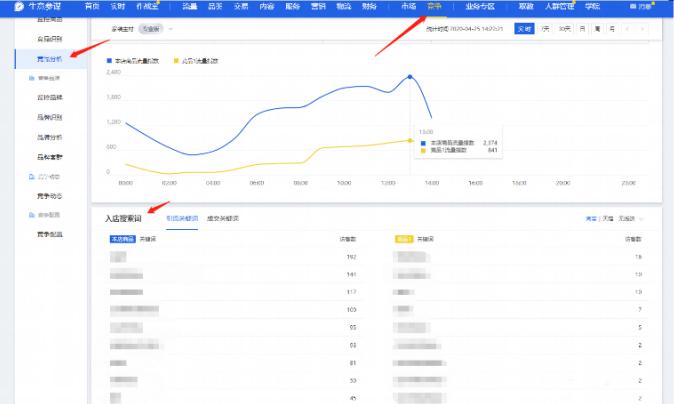
Task: Select 内容 in the top navigation
Action: coord(267,6)
